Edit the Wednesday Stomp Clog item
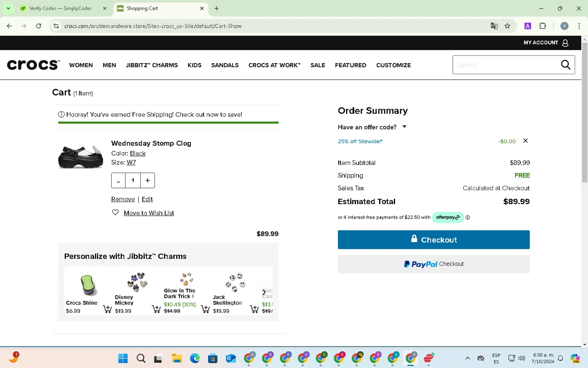 [147, 199]
